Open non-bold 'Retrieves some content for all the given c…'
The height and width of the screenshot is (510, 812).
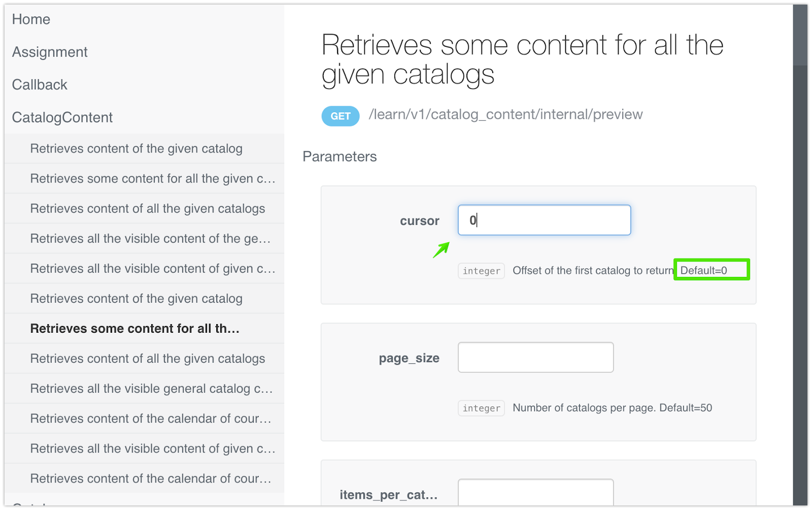tap(152, 179)
